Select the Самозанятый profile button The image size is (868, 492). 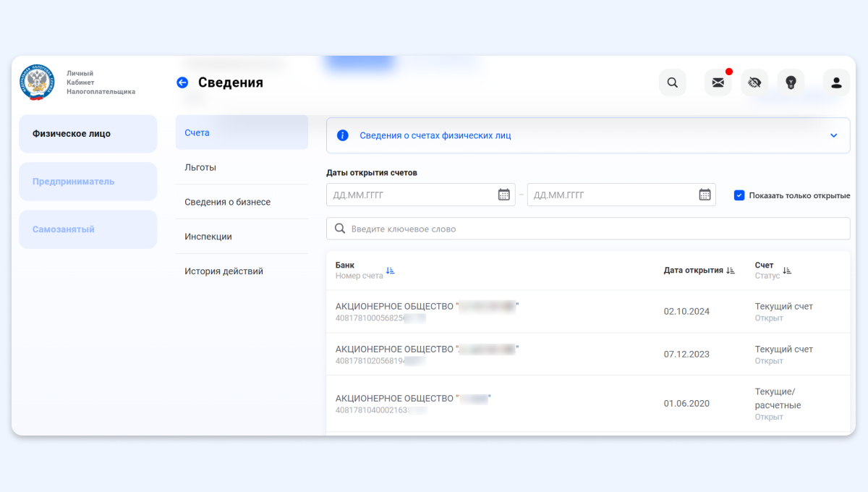[x=88, y=229]
